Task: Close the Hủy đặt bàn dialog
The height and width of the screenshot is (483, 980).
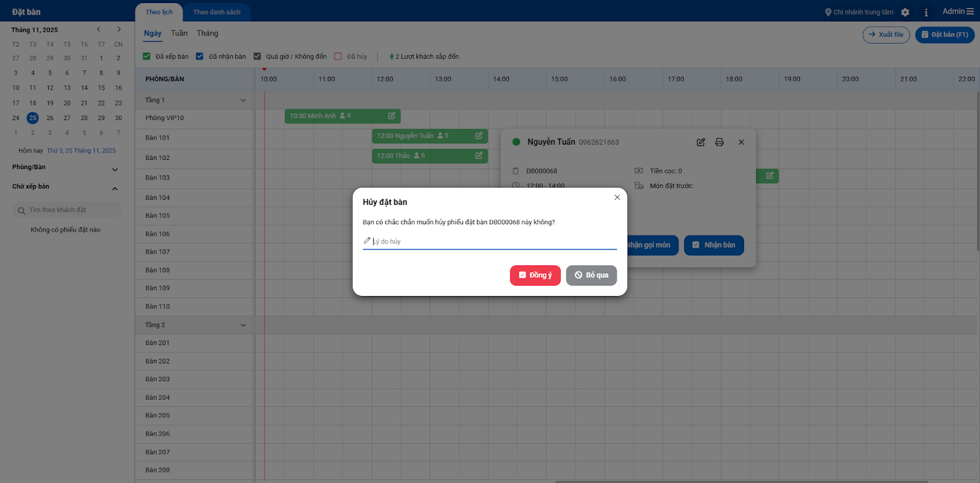Action: (x=617, y=197)
